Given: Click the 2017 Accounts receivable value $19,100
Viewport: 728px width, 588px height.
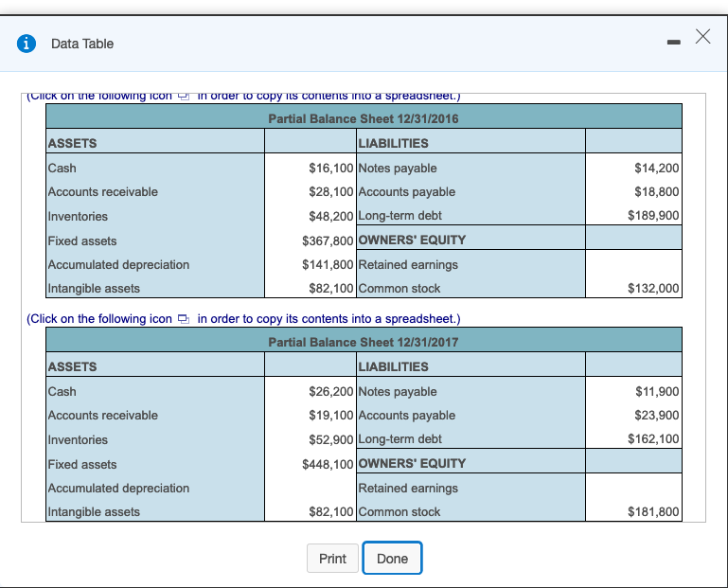Looking at the screenshot, I should click(331, 416).
